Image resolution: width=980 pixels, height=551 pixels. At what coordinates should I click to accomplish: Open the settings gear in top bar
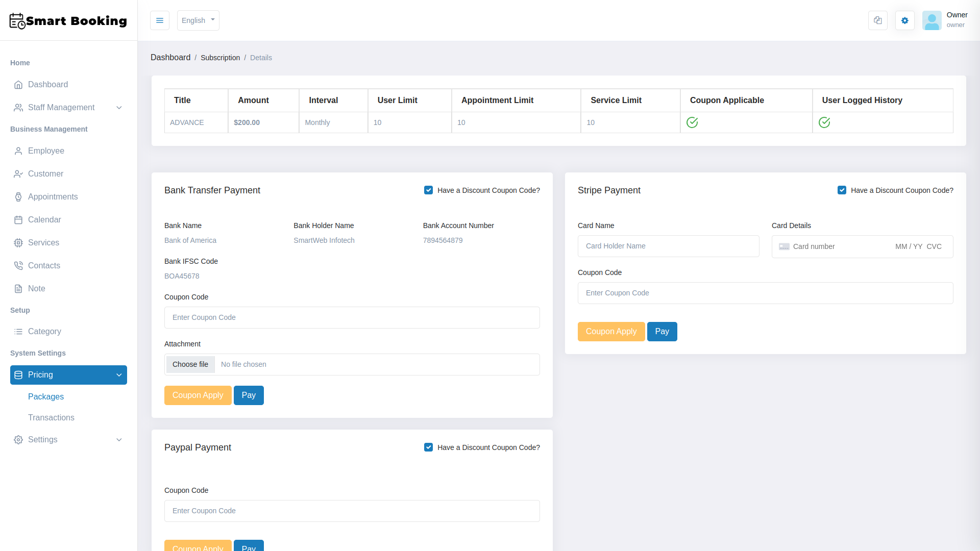coord(904,20)
